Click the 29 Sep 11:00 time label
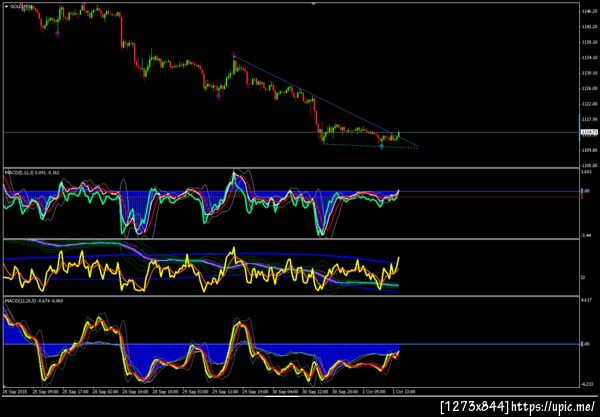 [x=225, y=392]
